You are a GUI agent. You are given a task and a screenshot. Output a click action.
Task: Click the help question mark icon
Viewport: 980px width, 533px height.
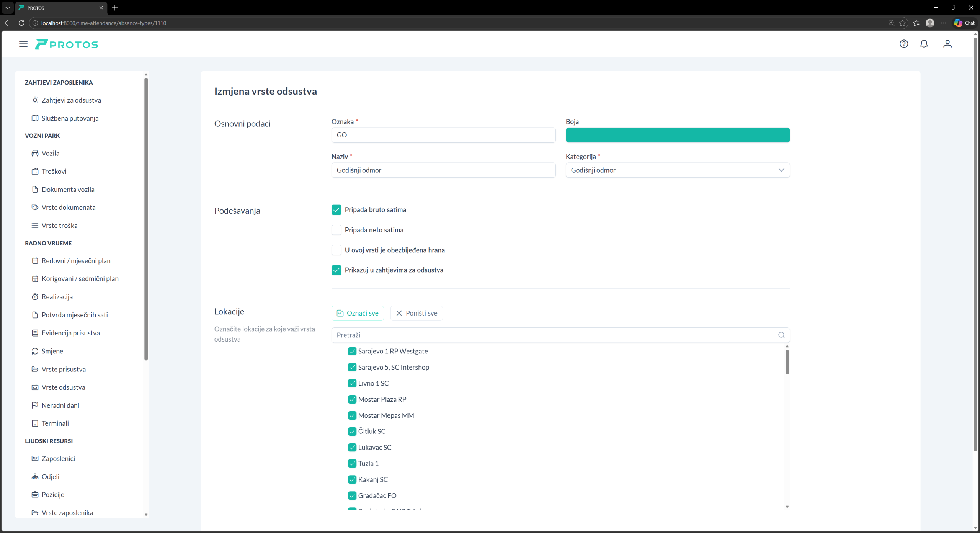coord(903,44)
